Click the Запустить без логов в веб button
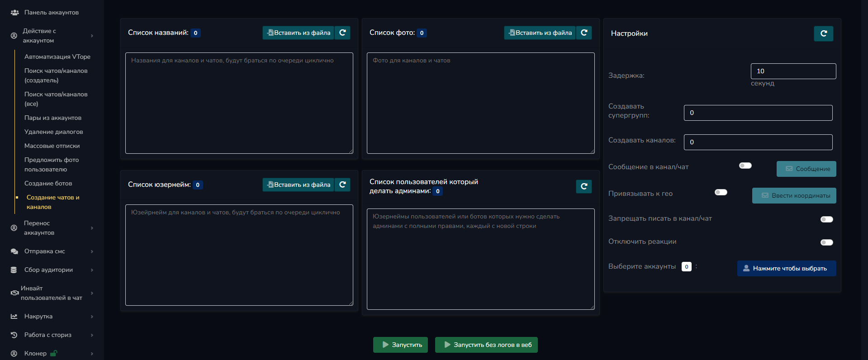 [x=486, y=345]
